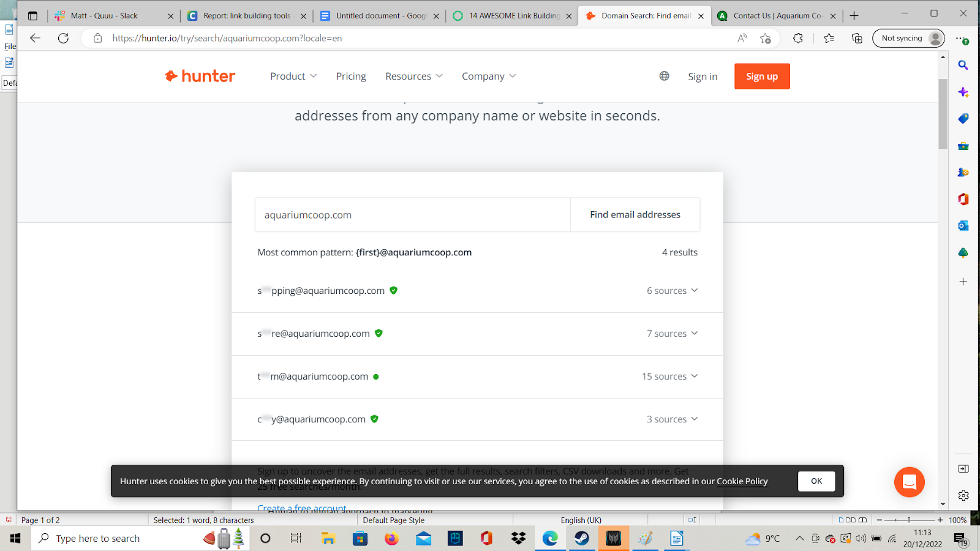Open Shopping tag in Edge sidebar
The width and height of the screenshot is (980, 551).
point(963,119)
